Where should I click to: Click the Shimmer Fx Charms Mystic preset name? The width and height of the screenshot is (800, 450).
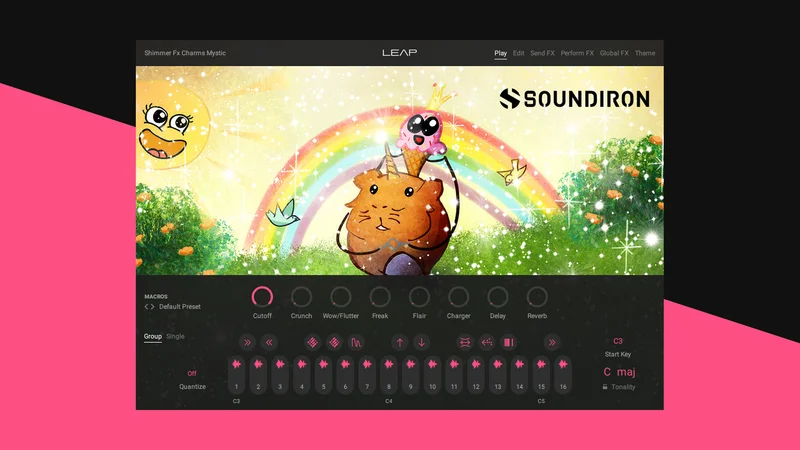pos(185,53)
